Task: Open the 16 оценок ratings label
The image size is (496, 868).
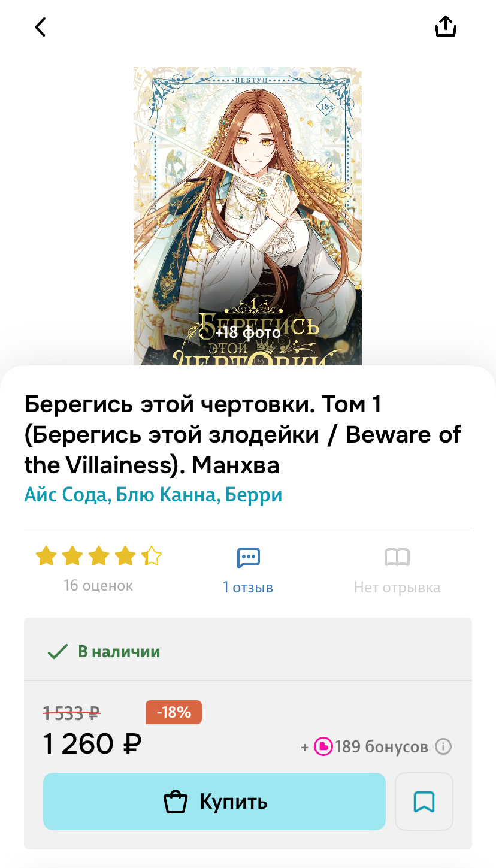Action: 99,585
